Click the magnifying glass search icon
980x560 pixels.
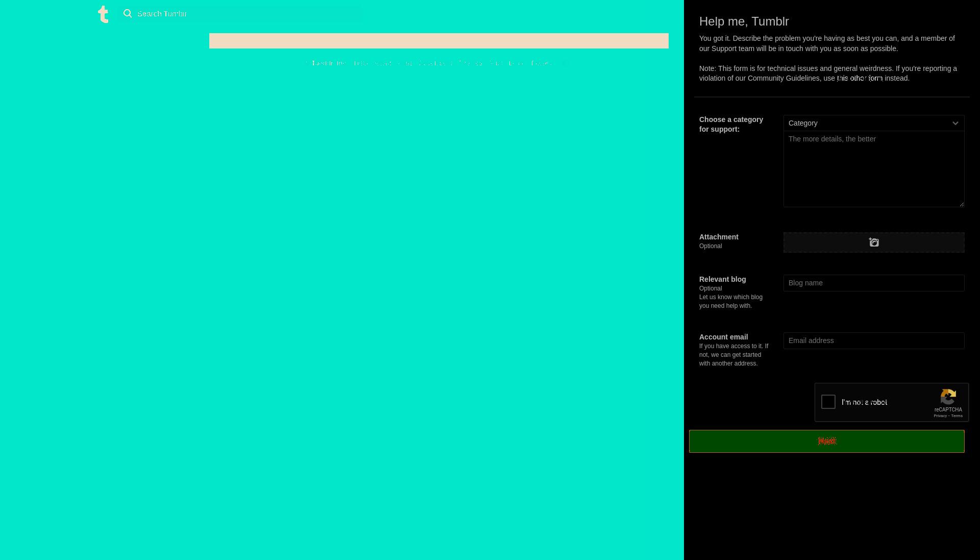pos(128,13)
